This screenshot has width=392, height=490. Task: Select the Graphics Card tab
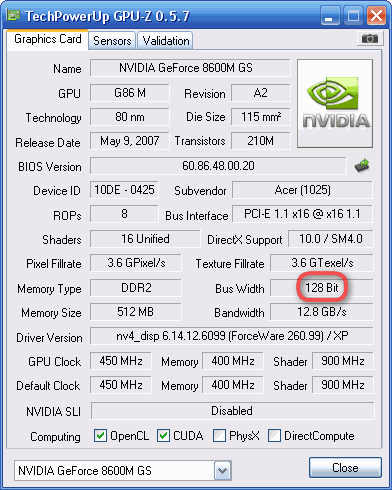pyautogui.click(x=48, y=39)
